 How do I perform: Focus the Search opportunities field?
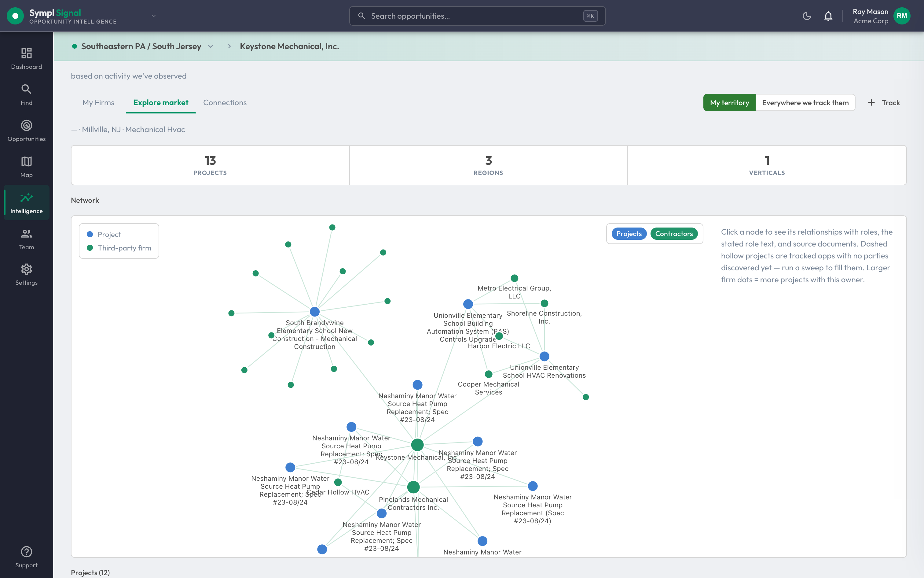[477, 16]
